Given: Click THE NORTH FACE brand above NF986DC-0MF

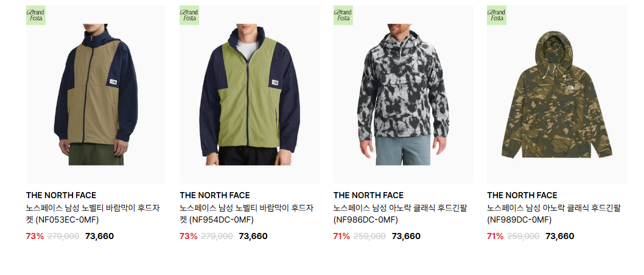Looking at the screenshot, I should (368, 195).
